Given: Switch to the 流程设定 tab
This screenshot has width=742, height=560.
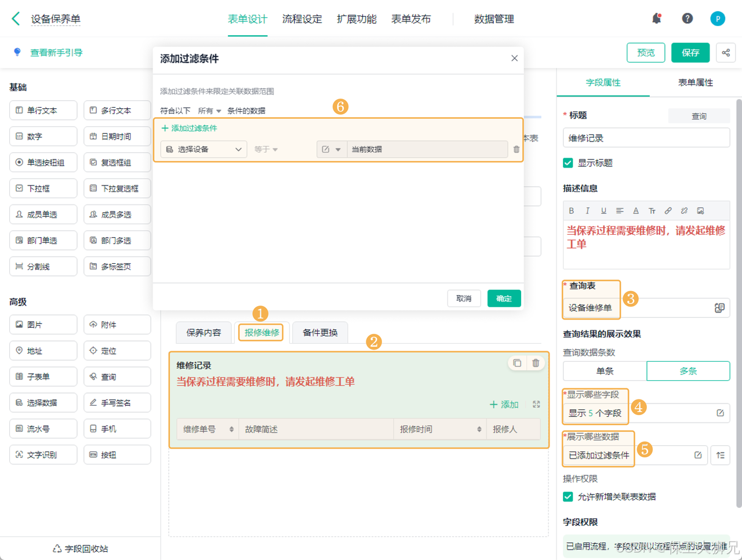Looking at the screenshot, I should 302,19.
